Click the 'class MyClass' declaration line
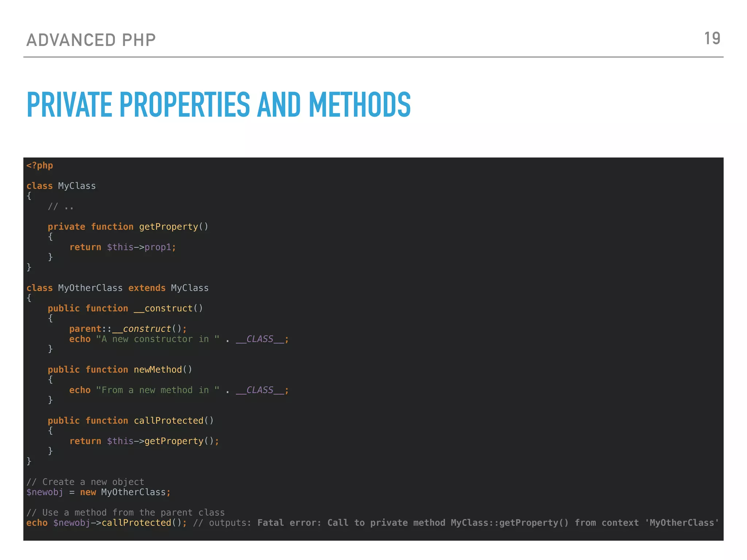This screenshot has width=747, height=560. point(61,186)
